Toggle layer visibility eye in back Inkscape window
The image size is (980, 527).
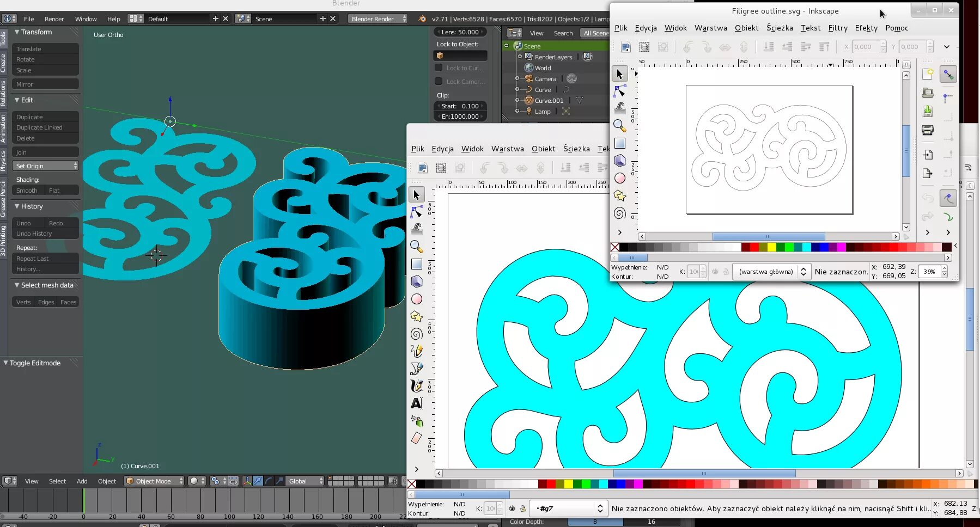pos(512,508)
